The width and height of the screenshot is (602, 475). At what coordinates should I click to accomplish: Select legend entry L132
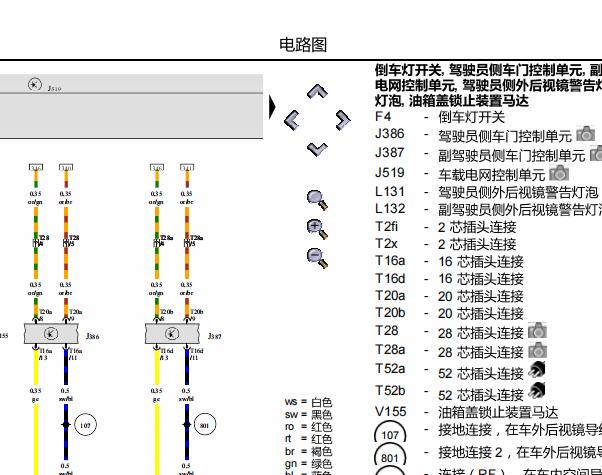pyautogui.click(x=488, y=209)
